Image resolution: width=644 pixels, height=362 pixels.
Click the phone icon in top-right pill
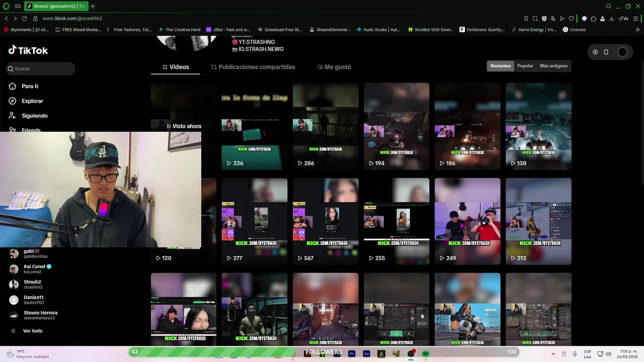(x=606, y=52)
